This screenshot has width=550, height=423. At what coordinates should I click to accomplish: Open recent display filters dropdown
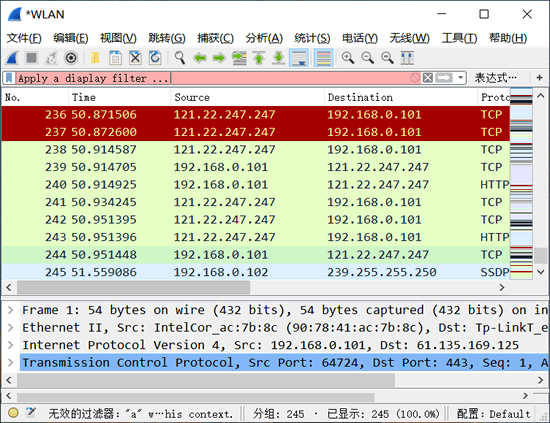460,78
